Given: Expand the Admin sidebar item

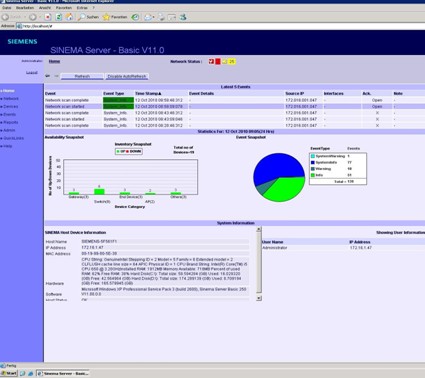Looking at the screenshot, I should pos(8,130).
